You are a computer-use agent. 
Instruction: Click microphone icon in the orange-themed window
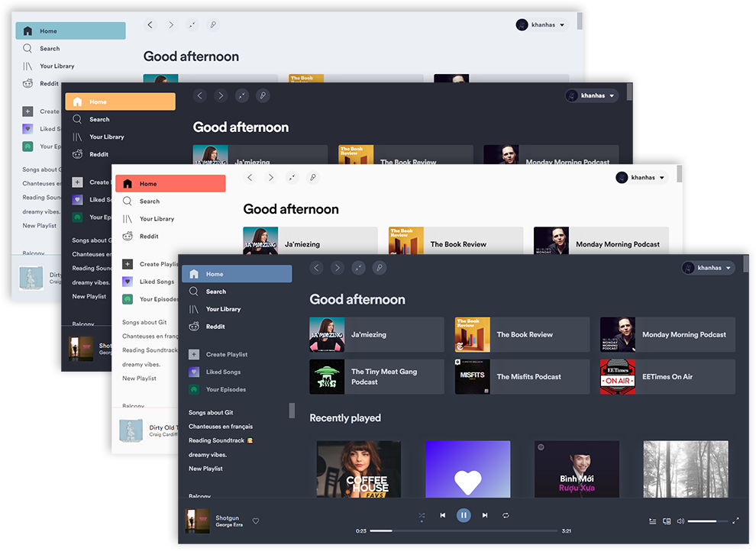point(263,96)
